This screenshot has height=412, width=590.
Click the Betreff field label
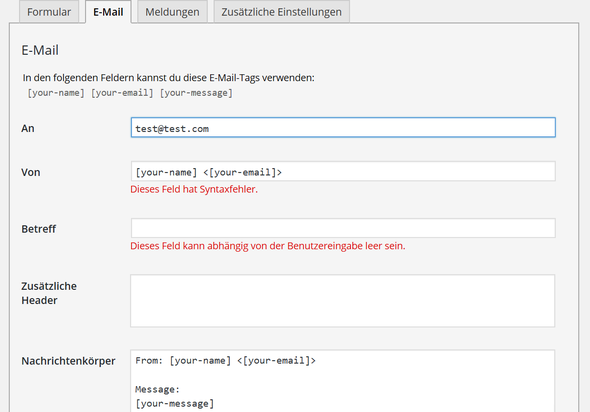39,229
